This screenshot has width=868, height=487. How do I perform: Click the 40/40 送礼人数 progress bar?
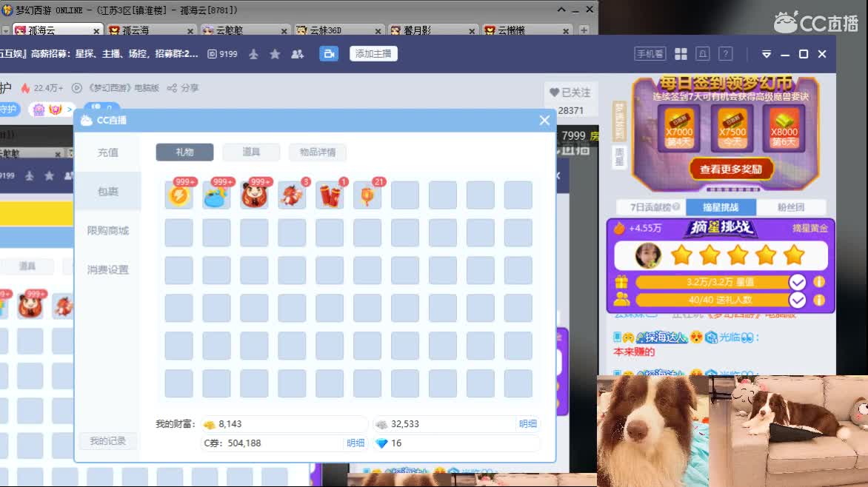720,300
